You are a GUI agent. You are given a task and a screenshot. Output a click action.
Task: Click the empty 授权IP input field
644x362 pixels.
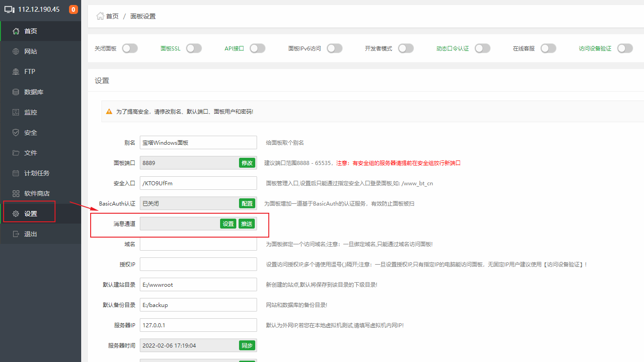[x=198, y=264]
